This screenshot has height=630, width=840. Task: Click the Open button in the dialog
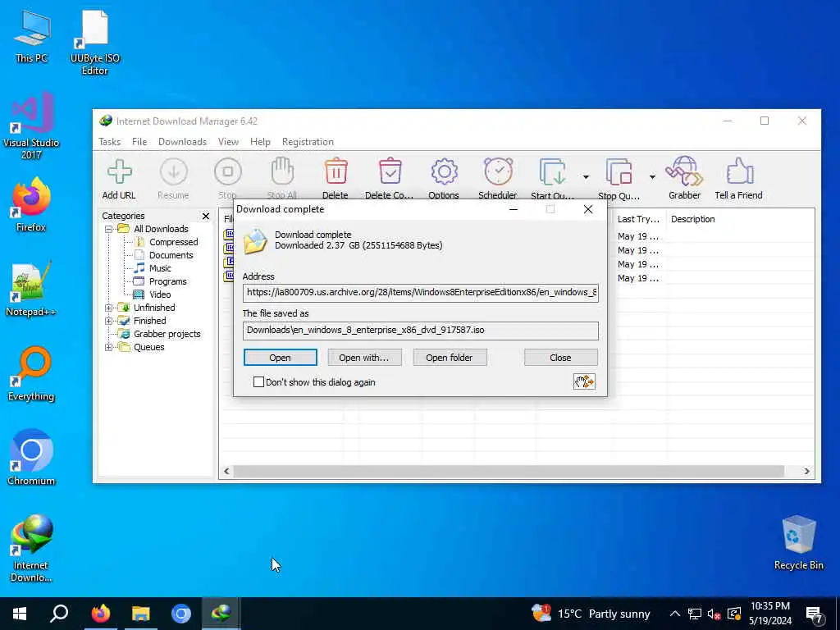[x=281, y=358]
